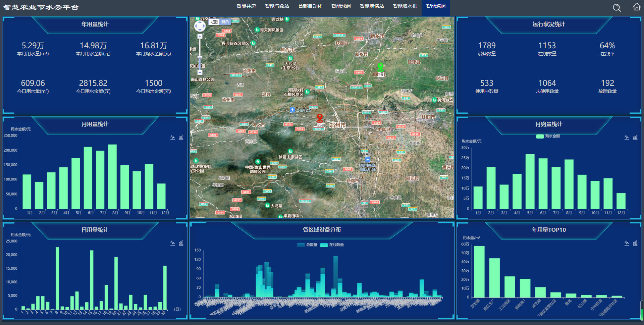644x325 pixels.
Task: Switch 年用量TOP10 chart to bar view
Action: click(635, 243)
